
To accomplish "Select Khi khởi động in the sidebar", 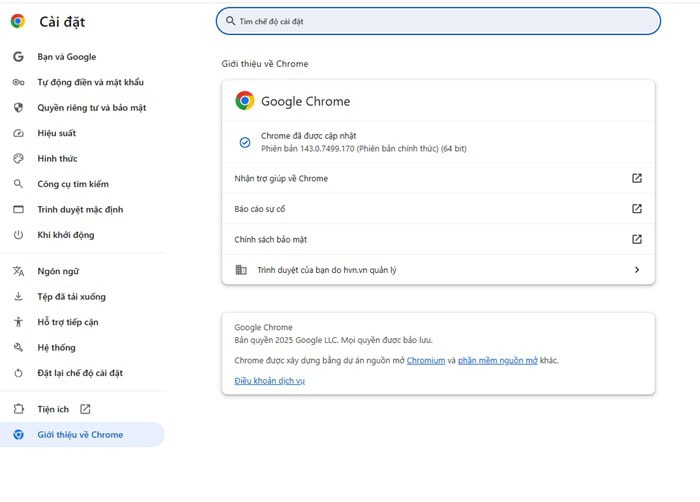I will pos(65,235).
